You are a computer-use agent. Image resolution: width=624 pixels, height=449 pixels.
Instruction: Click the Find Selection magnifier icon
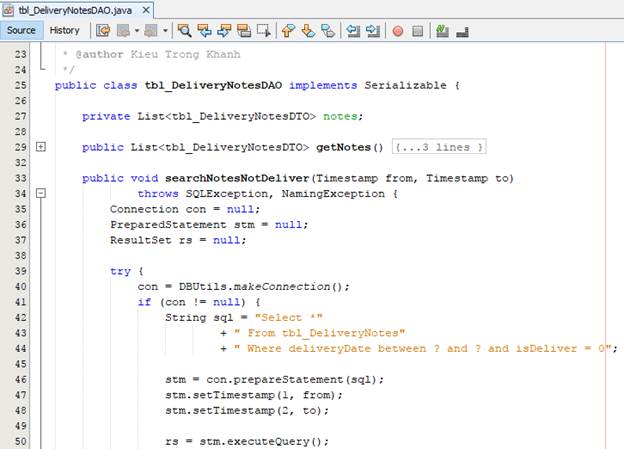coord(184,31)
